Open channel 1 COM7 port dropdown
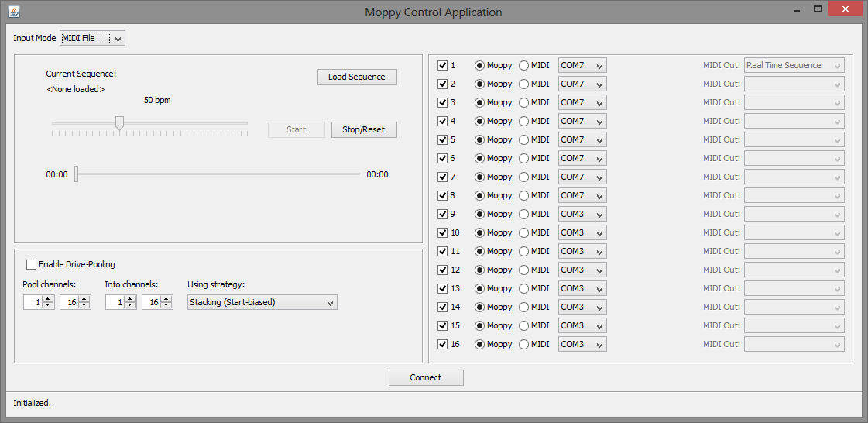Viewport: 868px width, 423px height. (x=582, y=65)
